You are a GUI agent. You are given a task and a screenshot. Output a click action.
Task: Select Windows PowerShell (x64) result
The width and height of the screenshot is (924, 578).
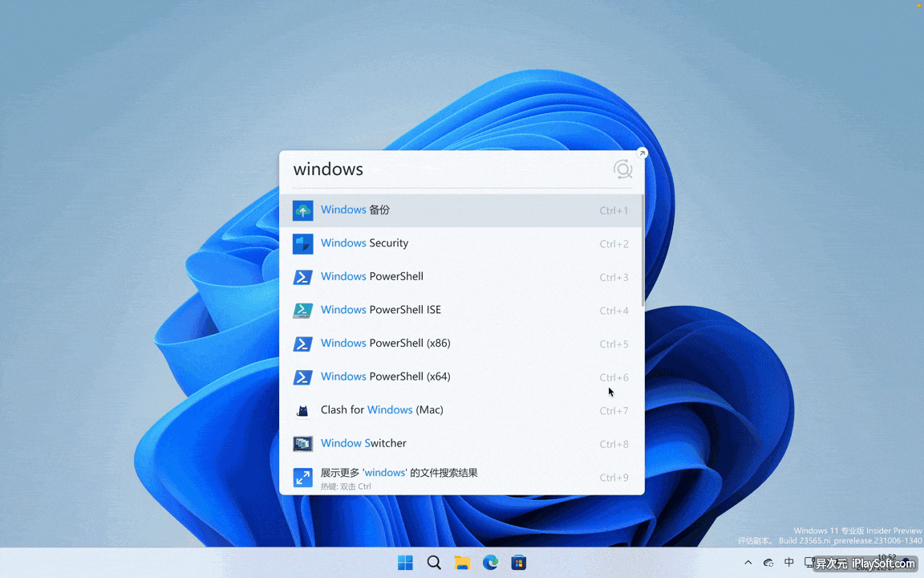point(461,377)
